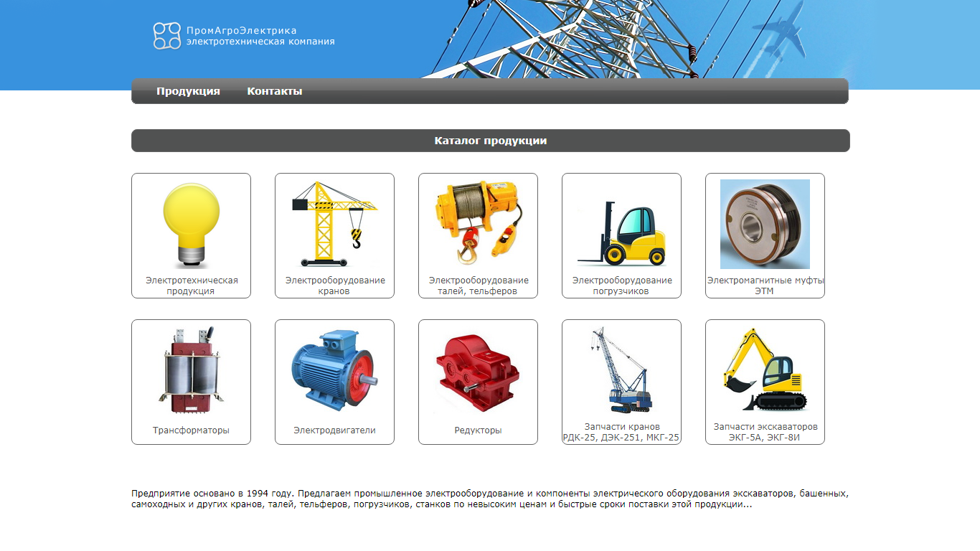Click the ПромАгроЭлектрика logo icon
This screenshot has height=551, width=980.
coord(166,36)
